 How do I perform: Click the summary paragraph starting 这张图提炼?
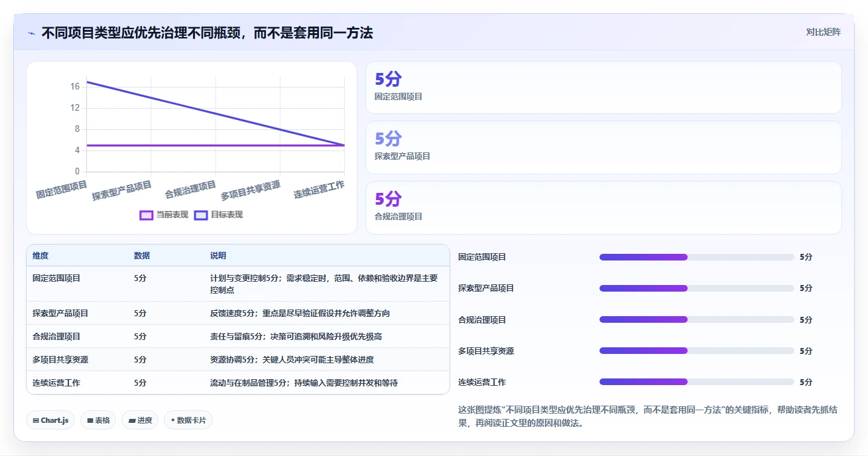tap(648, 416)
